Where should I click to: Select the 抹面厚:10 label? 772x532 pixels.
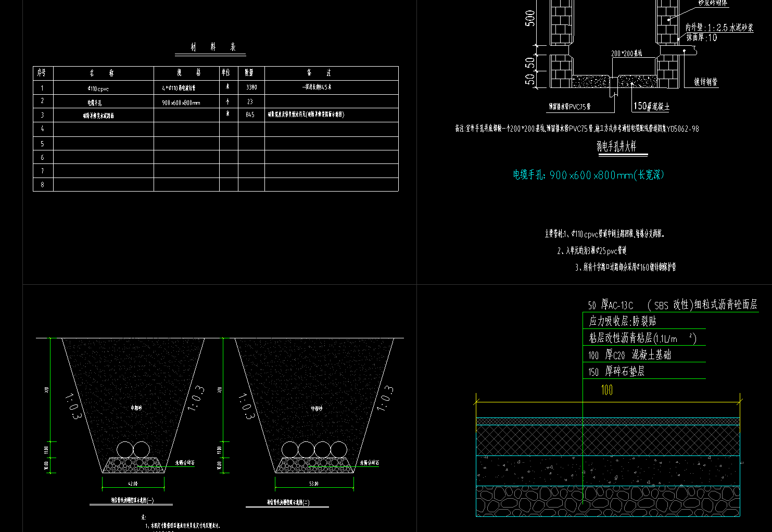coord(701,37)
